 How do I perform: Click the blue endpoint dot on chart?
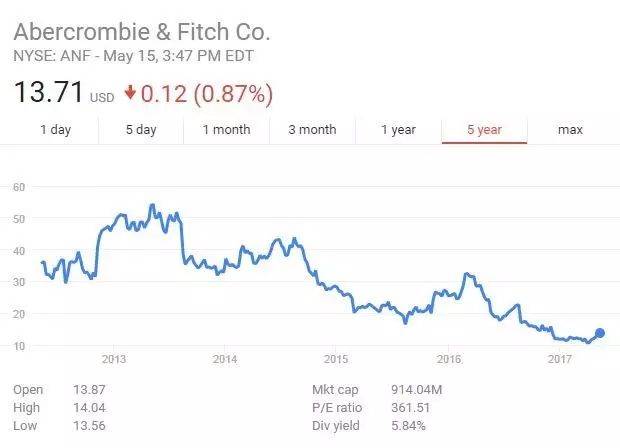pyautogui.click(x=600, y=333)
